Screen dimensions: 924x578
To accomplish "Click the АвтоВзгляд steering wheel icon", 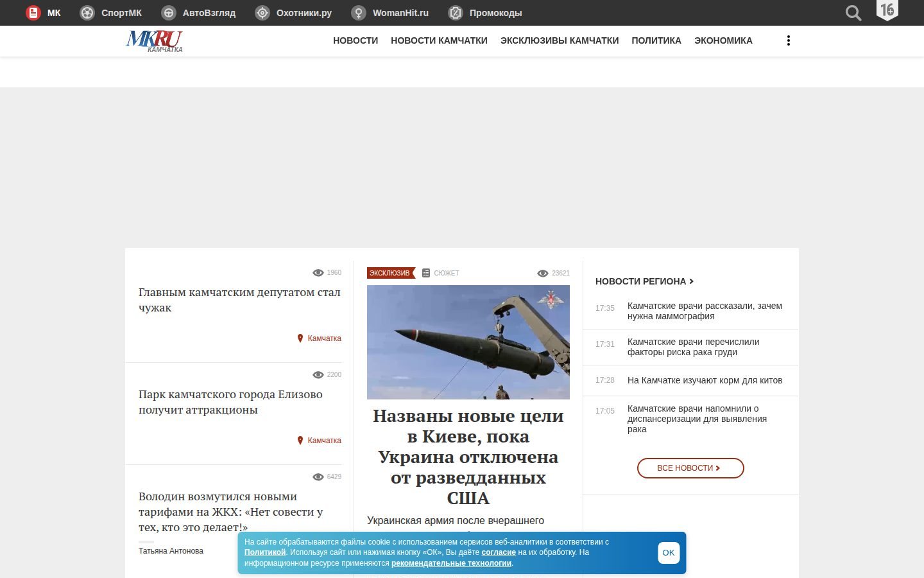I will [169, 13].
